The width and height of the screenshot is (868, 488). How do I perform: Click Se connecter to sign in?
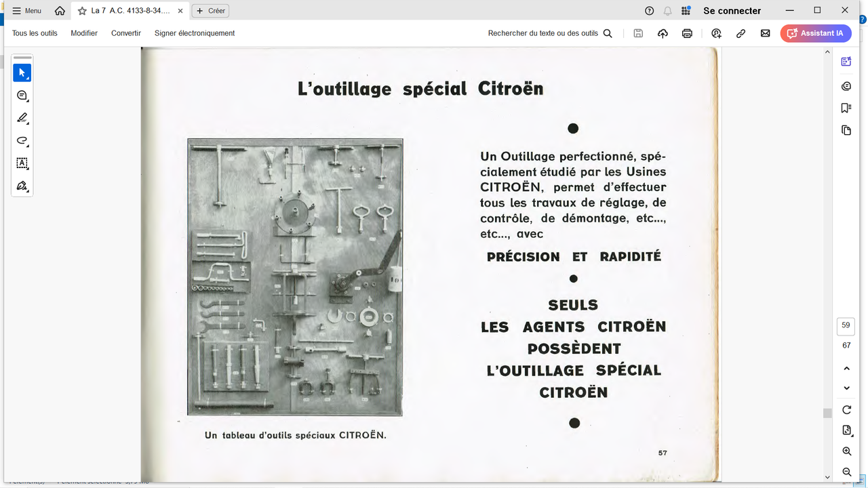[732, 11]
